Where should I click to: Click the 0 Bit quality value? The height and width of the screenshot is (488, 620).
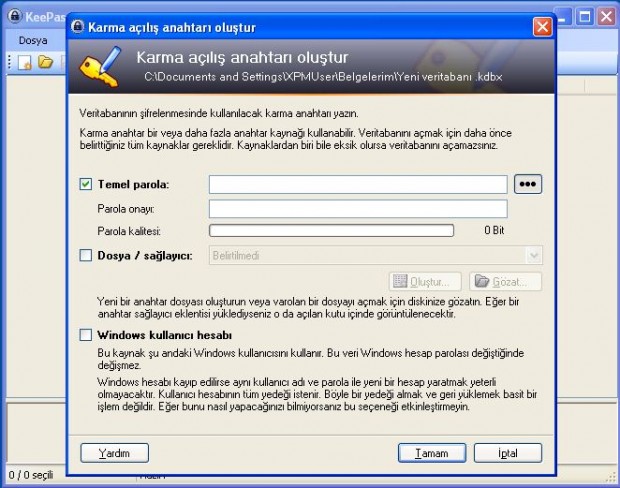[494, 230]
